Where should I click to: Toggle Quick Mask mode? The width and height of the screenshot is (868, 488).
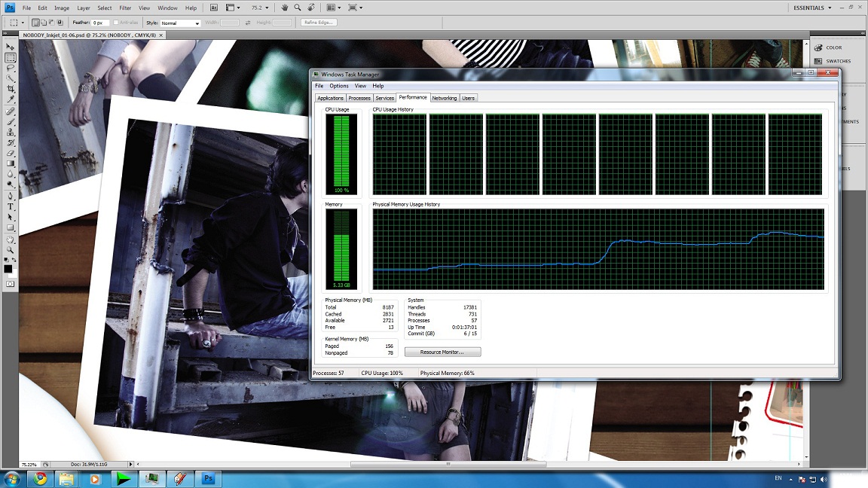click(10, 284)
